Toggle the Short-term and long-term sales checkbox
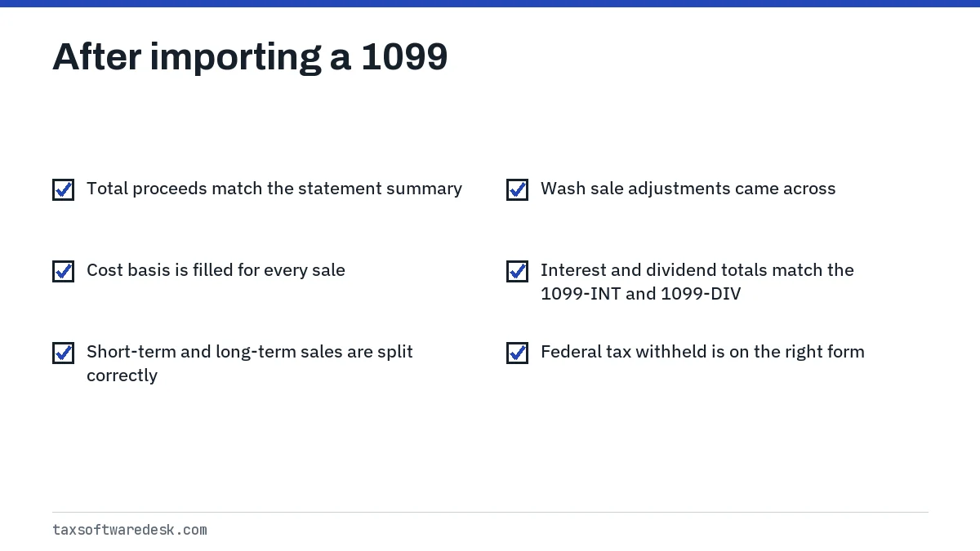Image resolution: width=980 pixels, height=551 pixels. point(63,353)
